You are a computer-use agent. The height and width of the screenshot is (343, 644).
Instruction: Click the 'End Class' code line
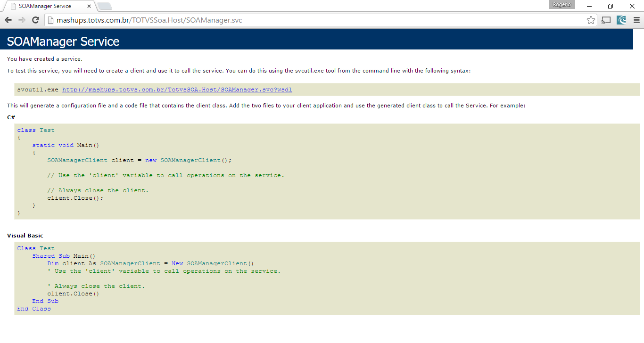34,309
